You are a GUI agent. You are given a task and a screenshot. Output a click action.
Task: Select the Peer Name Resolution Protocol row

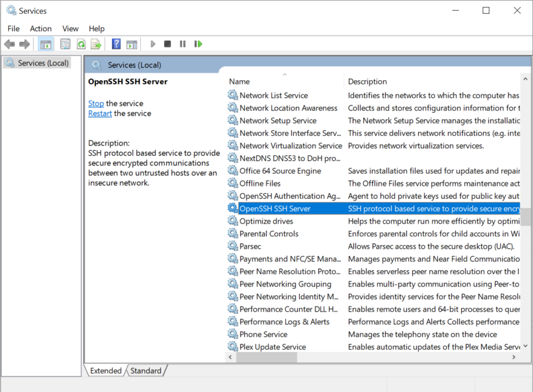pyautogui.click(x=373, y=272)
